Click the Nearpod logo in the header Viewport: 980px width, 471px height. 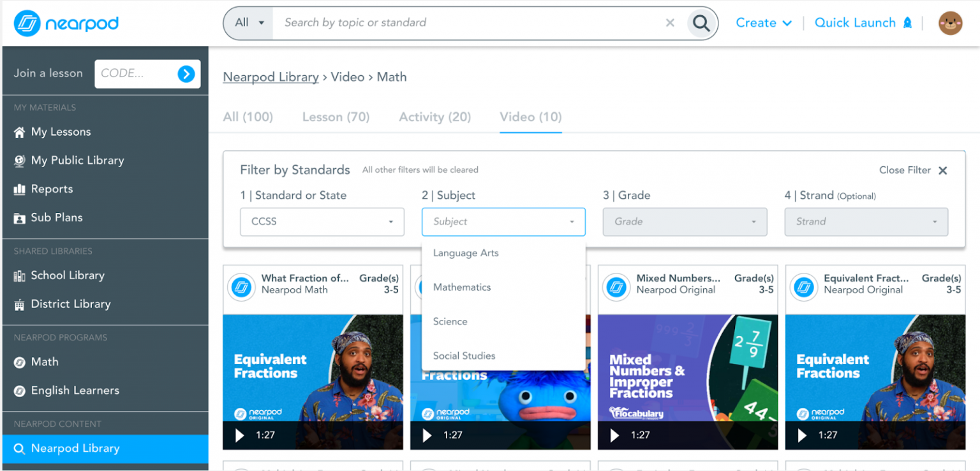coord(66,23)
